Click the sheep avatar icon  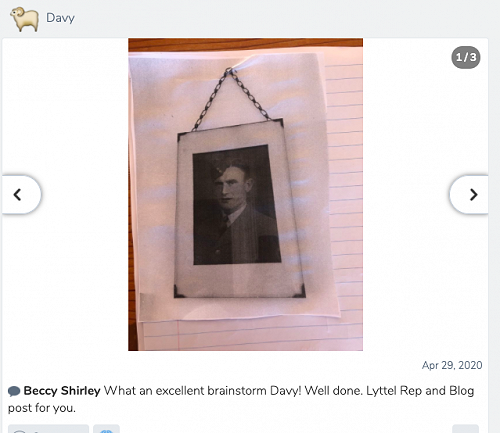(24, 19)
